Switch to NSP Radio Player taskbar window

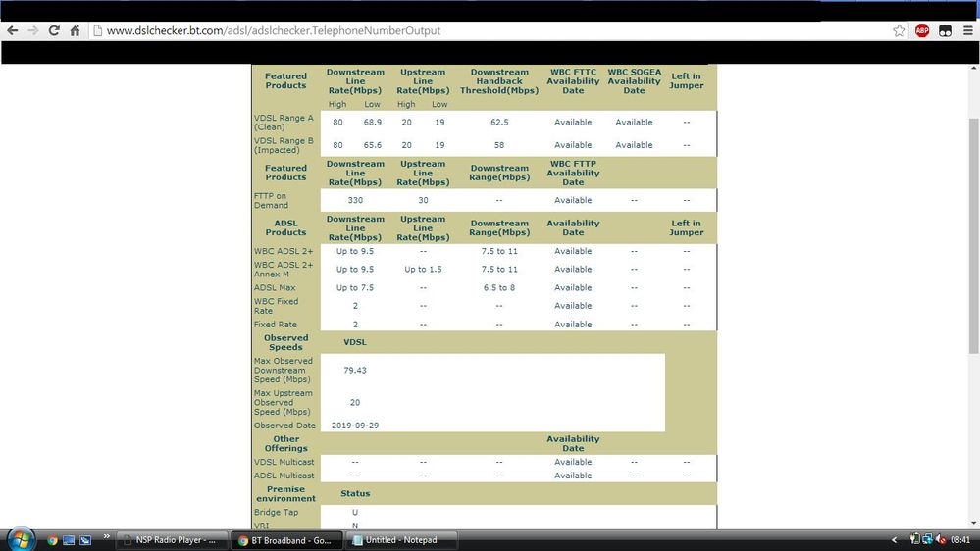pyautogui.click(x=173, y=540)
